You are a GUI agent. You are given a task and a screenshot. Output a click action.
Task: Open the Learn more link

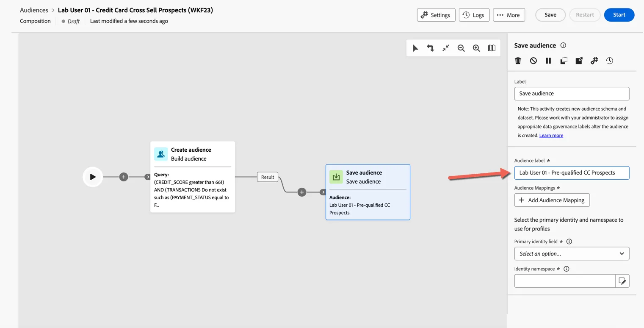point(551,136)
